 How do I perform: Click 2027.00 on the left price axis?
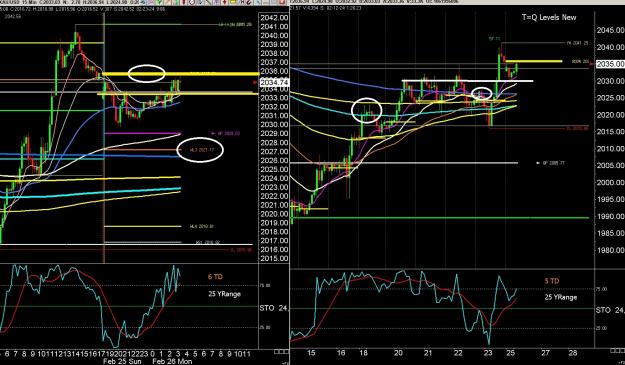[274, 152]
